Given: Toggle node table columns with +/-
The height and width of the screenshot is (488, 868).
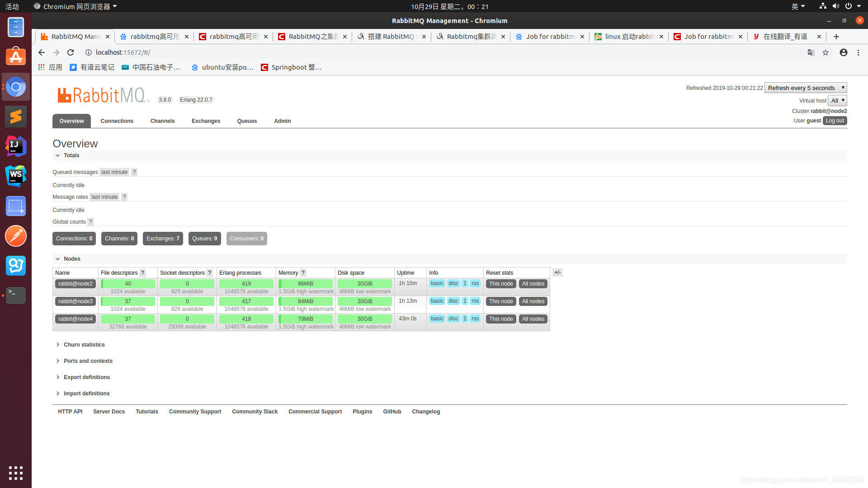Looking at the screenshot, I should tap(557, 272).
